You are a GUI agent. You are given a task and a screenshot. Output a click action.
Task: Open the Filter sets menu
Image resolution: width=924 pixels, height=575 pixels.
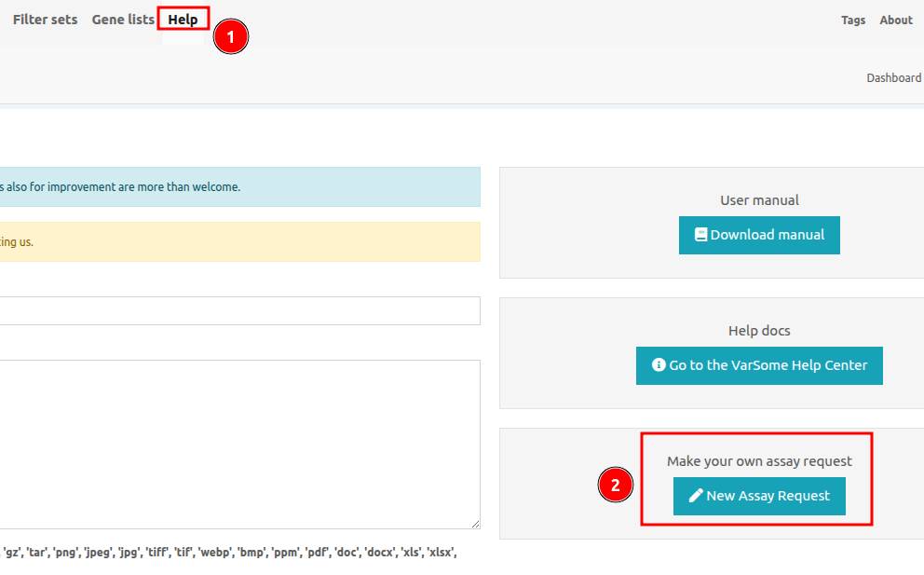(45, 20)
